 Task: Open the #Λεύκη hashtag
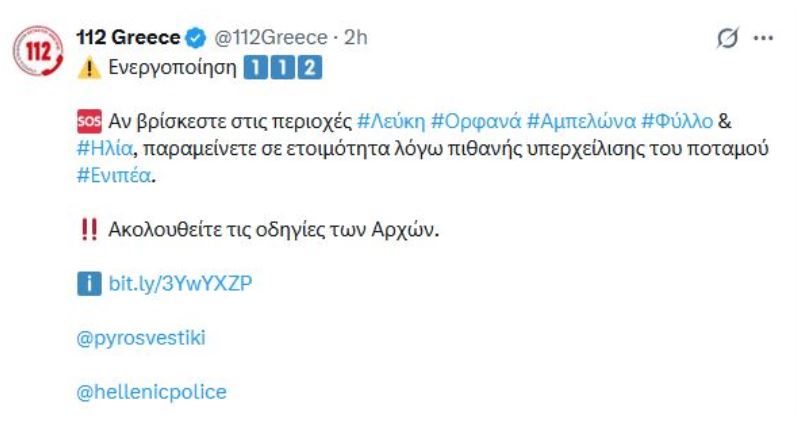point(390,122)
